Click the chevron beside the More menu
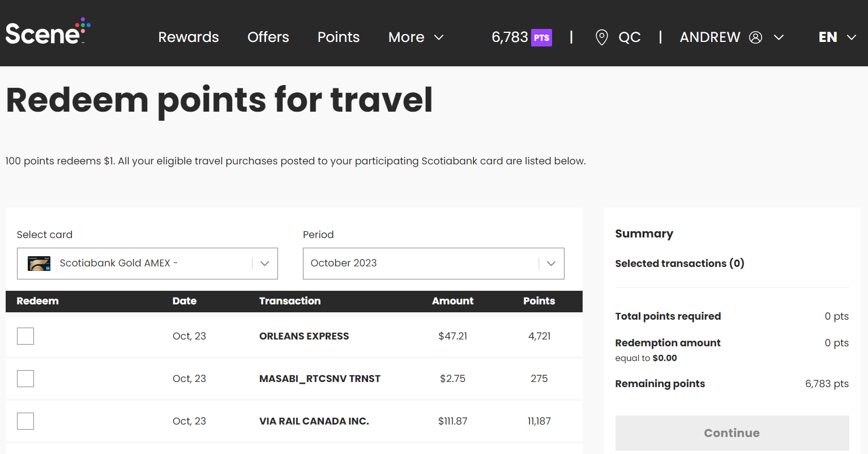868x454 pixels. pyautogui.click(x=439, y=38)
